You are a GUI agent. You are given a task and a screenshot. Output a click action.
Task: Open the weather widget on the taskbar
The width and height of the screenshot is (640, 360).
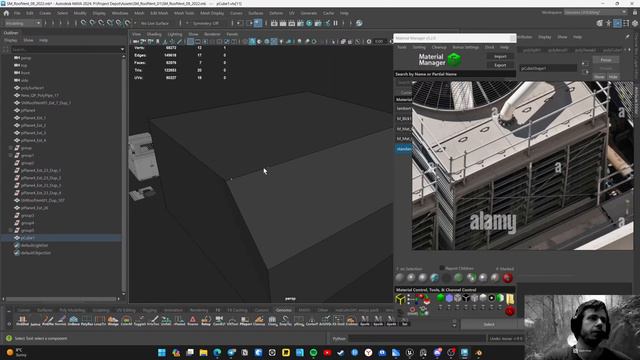pyautogui.click(x=16, y=352)
